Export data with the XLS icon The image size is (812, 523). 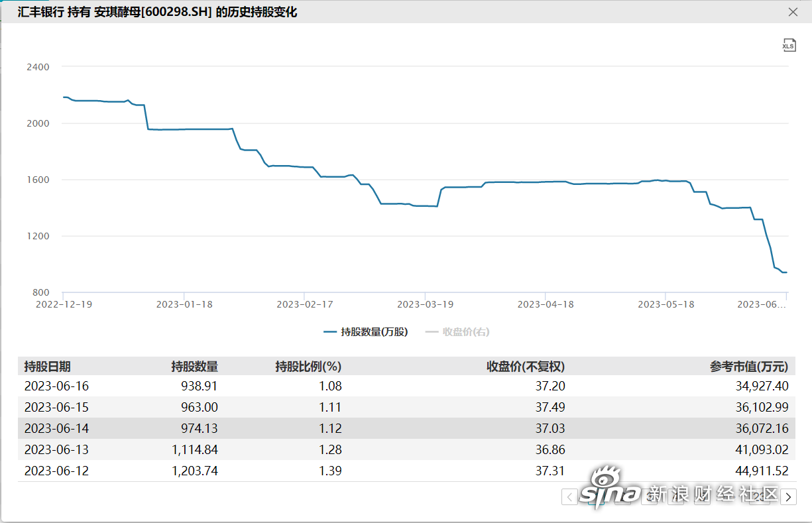click(788, 44)
